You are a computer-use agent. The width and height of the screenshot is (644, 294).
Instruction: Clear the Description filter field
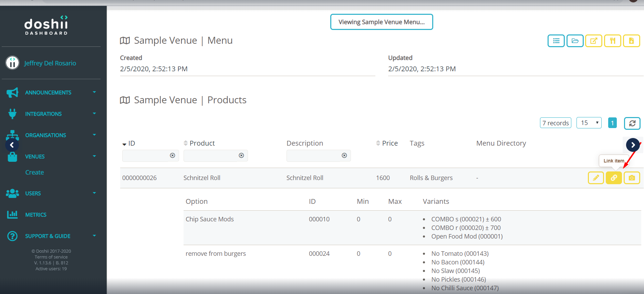(344, 156)
